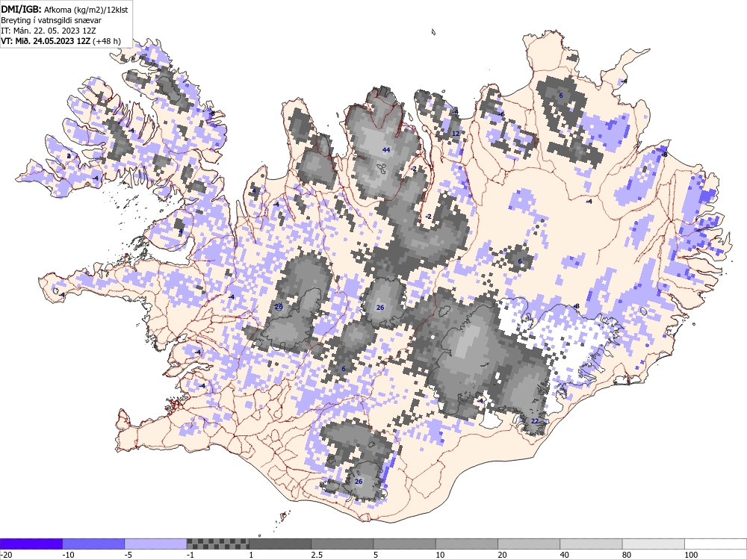747x560 pixels.
Task: Click the "Breyting í vatnsgildi snævar" subtitle
Action: 51,20
